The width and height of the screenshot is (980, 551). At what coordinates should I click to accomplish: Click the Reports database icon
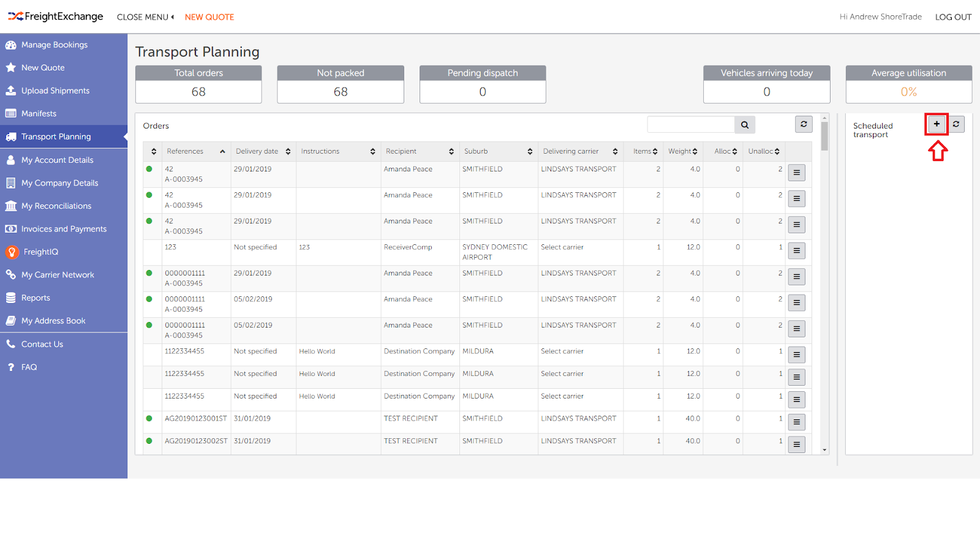coord(10,298)
